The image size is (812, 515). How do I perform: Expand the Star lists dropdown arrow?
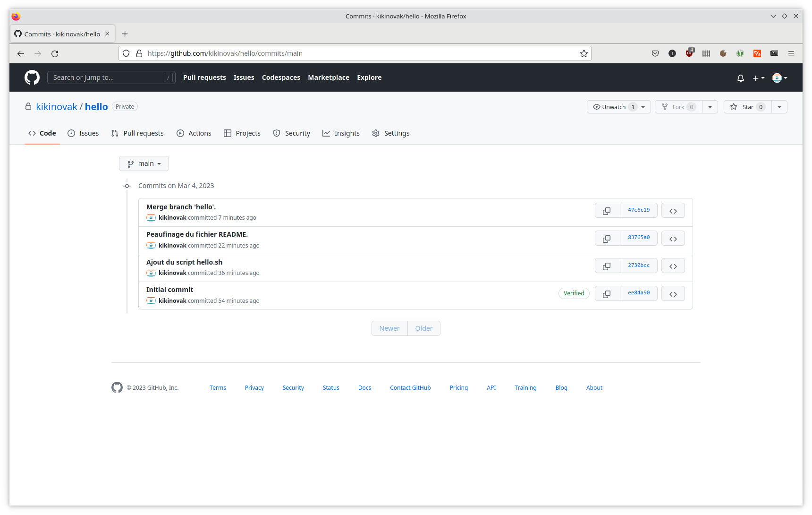(779, 107)
